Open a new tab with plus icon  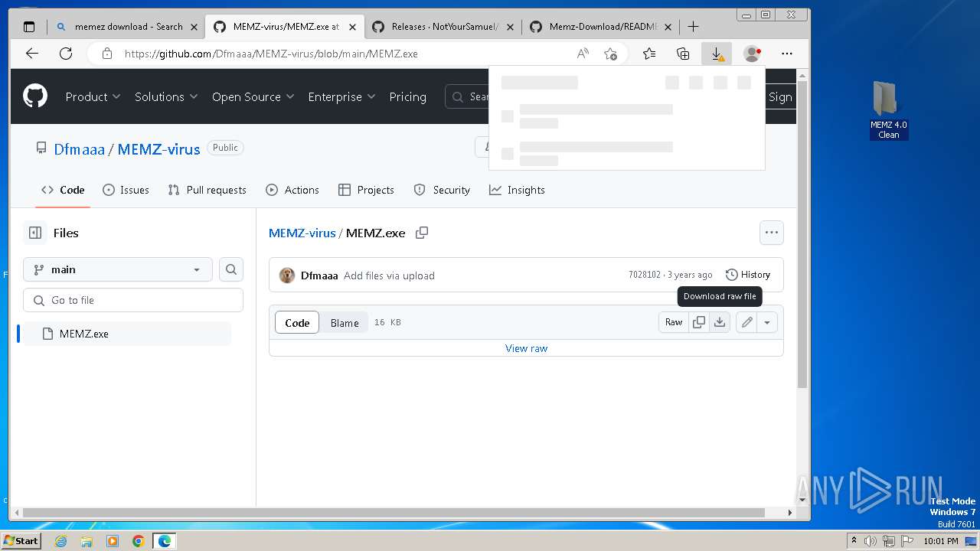[693, 27]
